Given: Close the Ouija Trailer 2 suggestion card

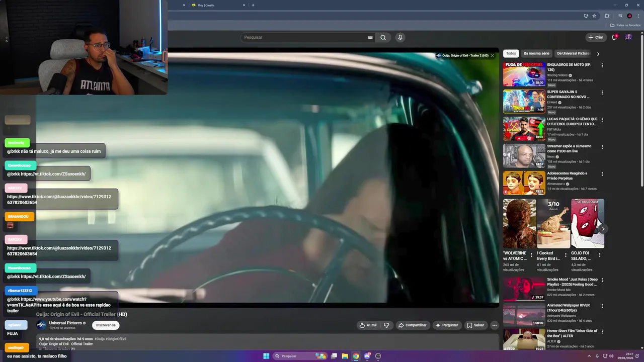Looking at the screenshot, I should (x=492, y=55).
